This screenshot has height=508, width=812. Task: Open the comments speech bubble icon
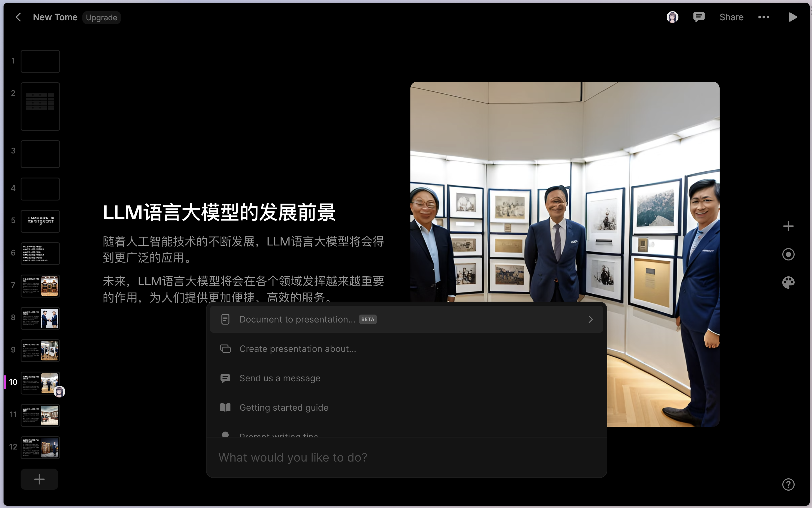click(699, 17)
